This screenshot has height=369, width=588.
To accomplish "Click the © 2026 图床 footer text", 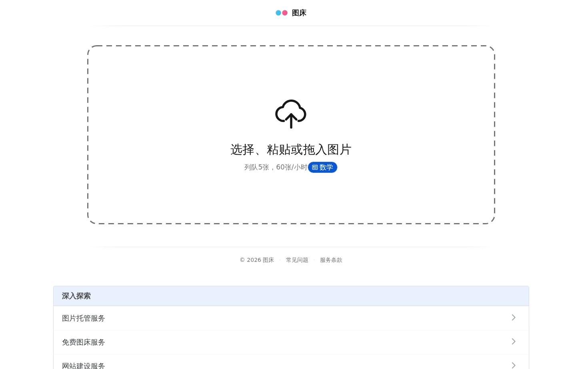I will 257,260.
